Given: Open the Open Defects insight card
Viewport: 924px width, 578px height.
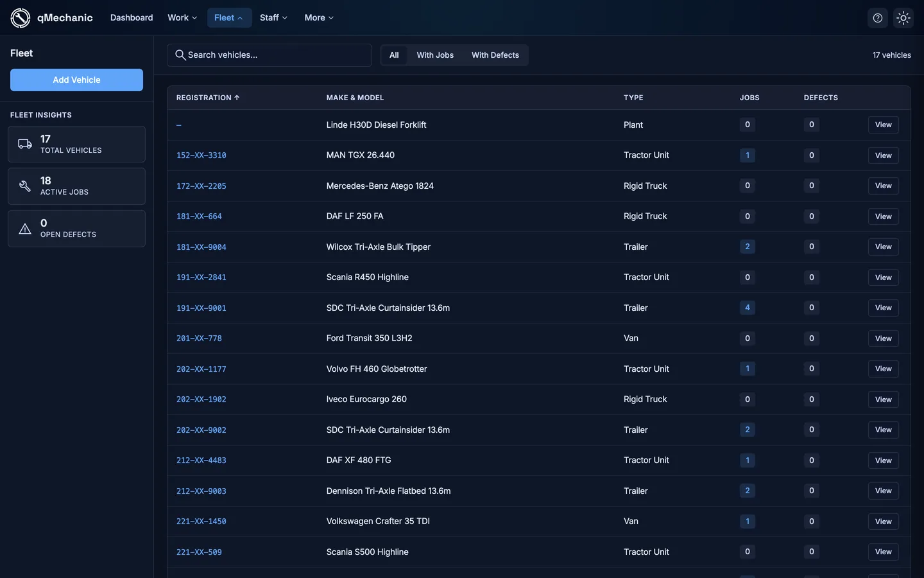Looking at the screenshot, I should point(76,229).
